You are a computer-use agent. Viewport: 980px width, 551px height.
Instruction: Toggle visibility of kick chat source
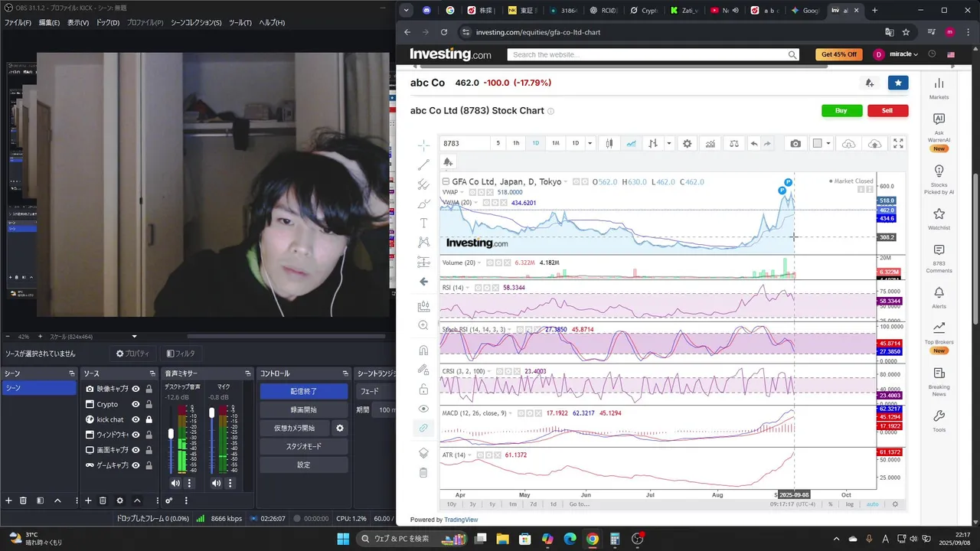(x=136, y=419)
